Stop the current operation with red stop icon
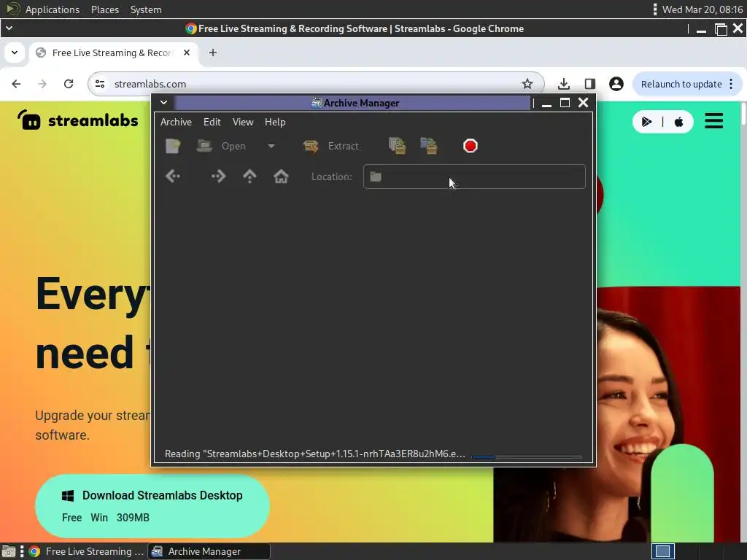747x560 pixels. pyautogui.click(x=471, y=146)
